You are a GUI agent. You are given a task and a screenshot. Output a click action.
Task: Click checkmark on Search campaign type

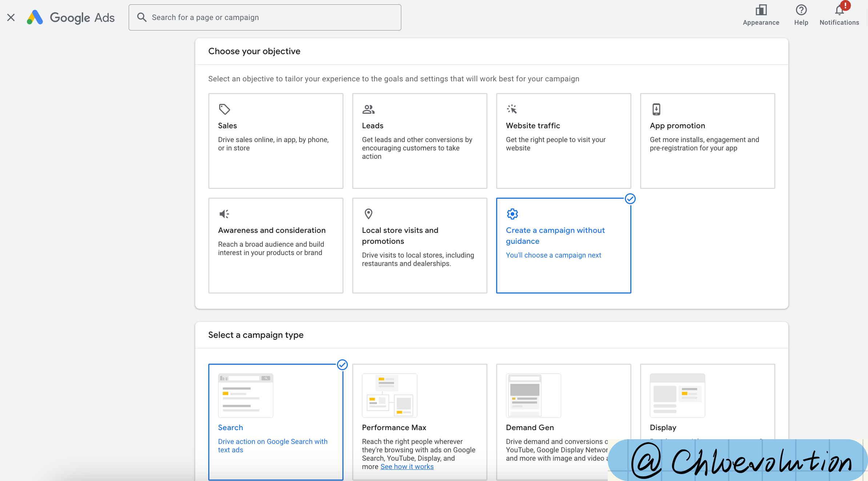(342, 364)
